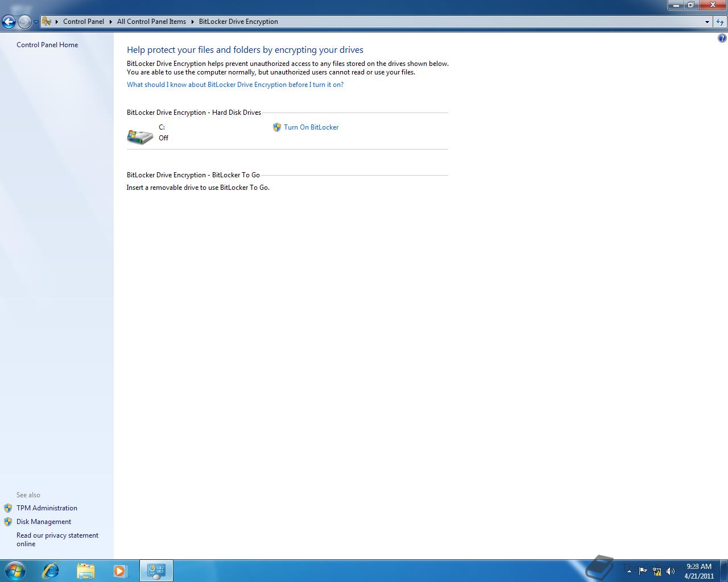Launch Windows Media Player from taskbar
This screenshot has width=728, height=582.
[120, 571]
